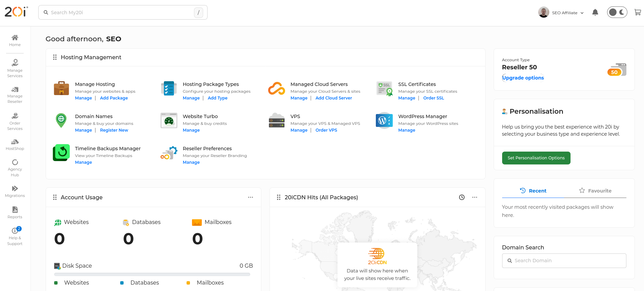The image size is (644, 291).
Task: Open the Home sidebar item
Action: 15,41
